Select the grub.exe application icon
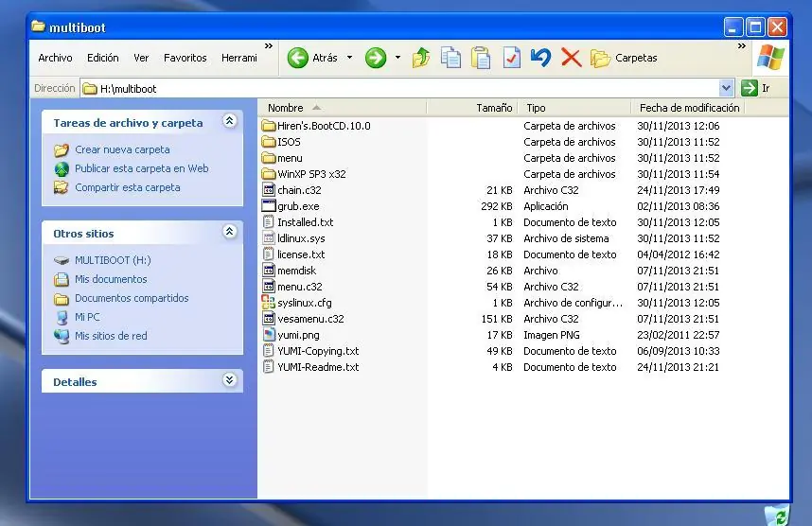812x526 pixels. 268,206
